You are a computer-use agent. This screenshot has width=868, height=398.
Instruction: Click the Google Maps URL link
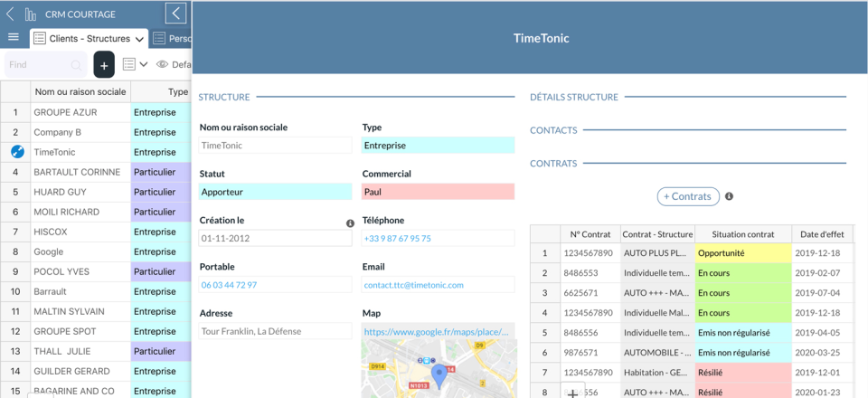click(438, 332)
